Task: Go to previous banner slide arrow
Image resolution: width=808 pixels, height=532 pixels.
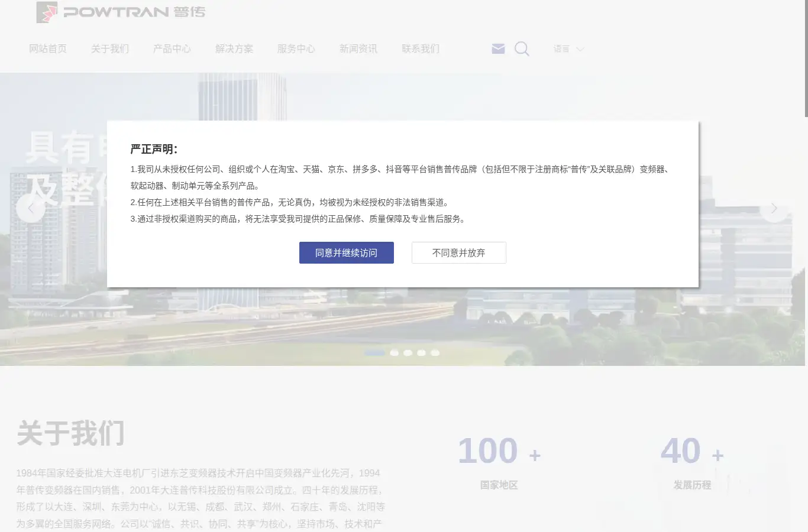Action: [31, 208]
